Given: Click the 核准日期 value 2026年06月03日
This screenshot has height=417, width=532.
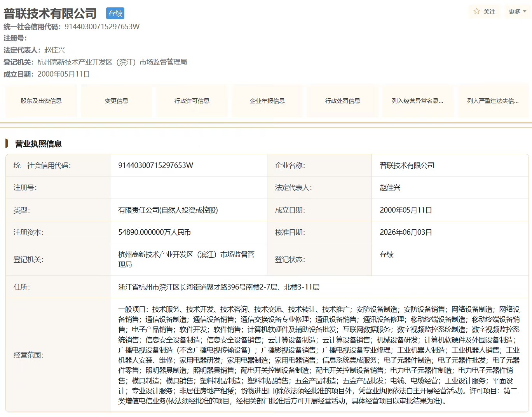Looking at the screenshot, I should click(x=406, y=232).
